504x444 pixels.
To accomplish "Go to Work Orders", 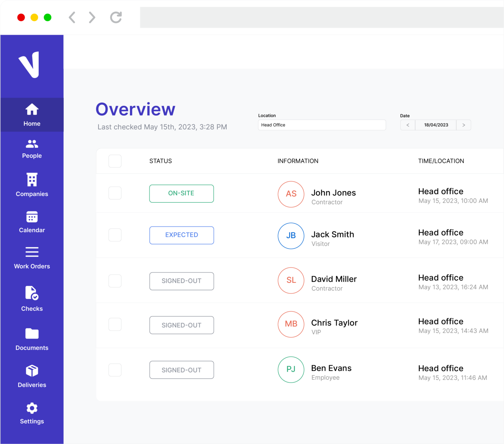I will coord(31,258).
